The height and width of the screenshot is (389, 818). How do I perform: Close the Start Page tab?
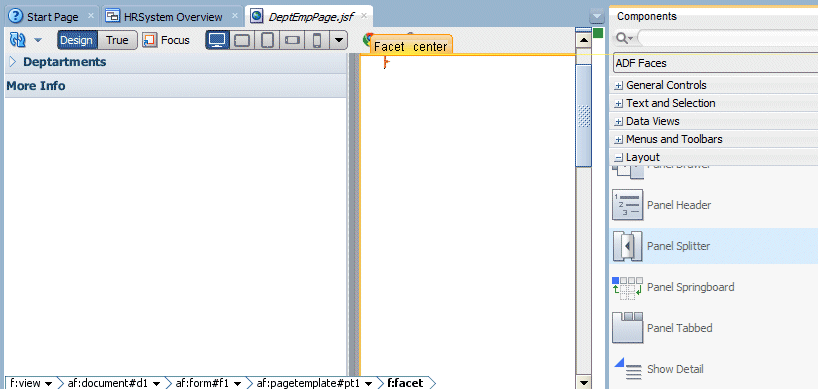[x=91, y=16]
